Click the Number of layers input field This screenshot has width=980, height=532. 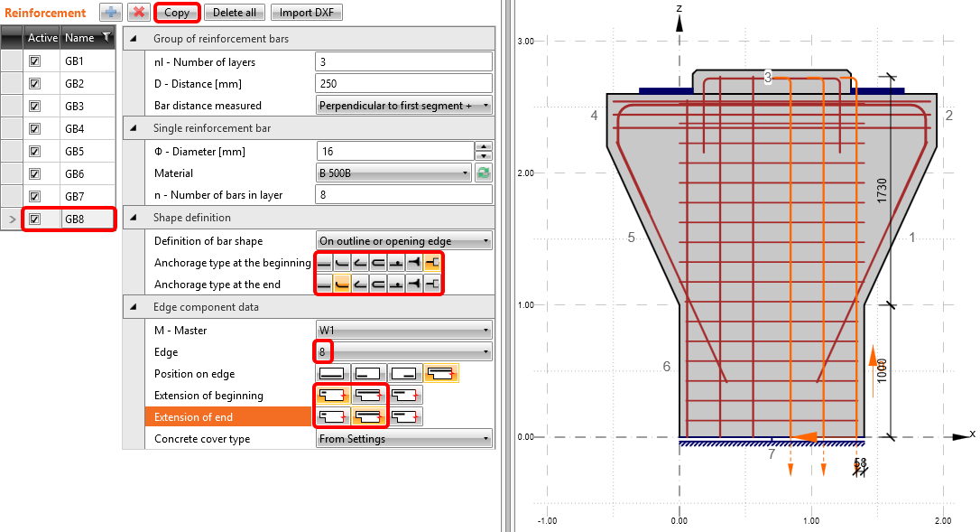[403, 62]
